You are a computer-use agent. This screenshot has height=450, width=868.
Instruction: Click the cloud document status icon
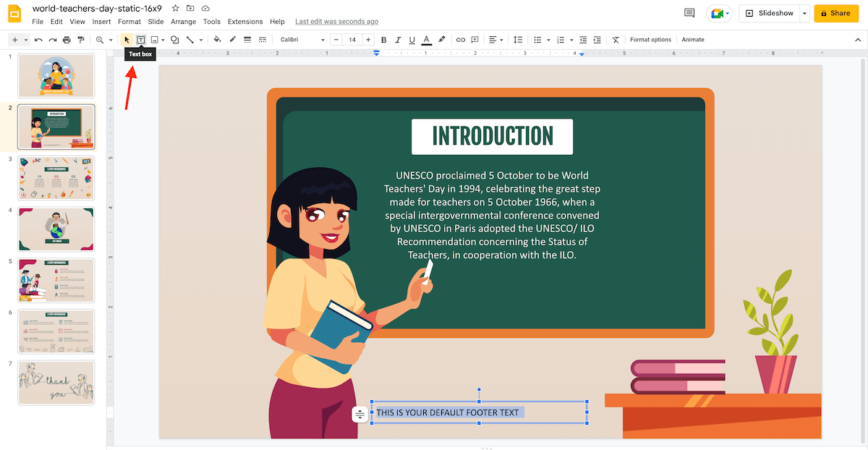coord(205,8)
